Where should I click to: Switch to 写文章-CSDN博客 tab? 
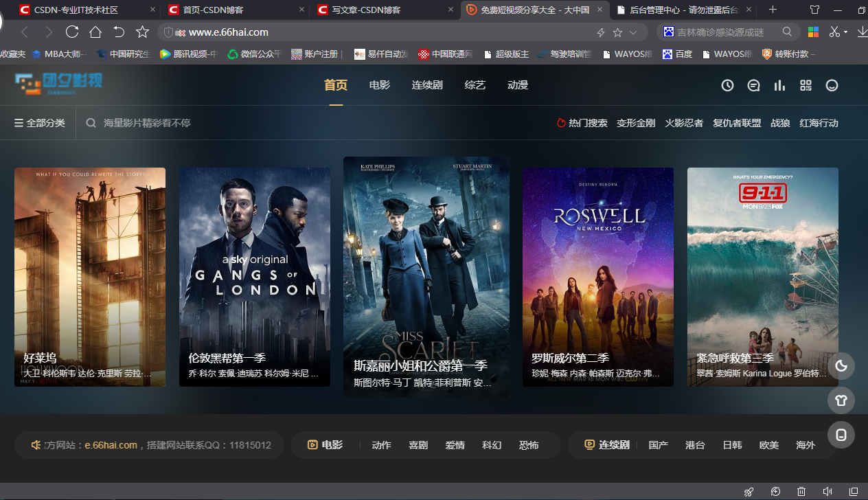point(384,10)
